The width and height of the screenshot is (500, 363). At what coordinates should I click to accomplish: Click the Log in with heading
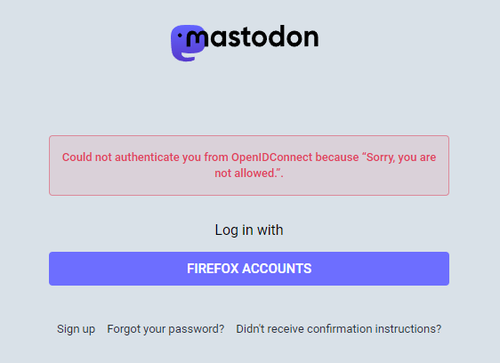[249, 230]
